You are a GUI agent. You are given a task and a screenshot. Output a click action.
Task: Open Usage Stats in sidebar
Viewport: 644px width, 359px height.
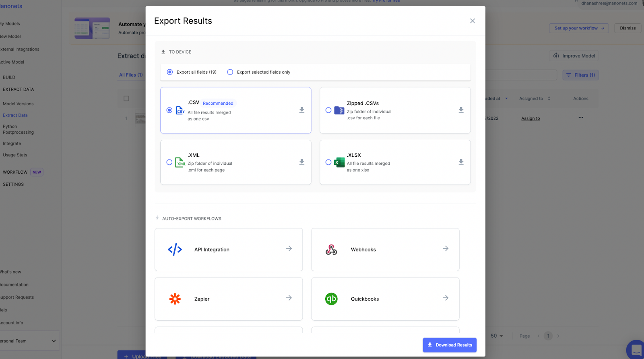pos(15,155)
